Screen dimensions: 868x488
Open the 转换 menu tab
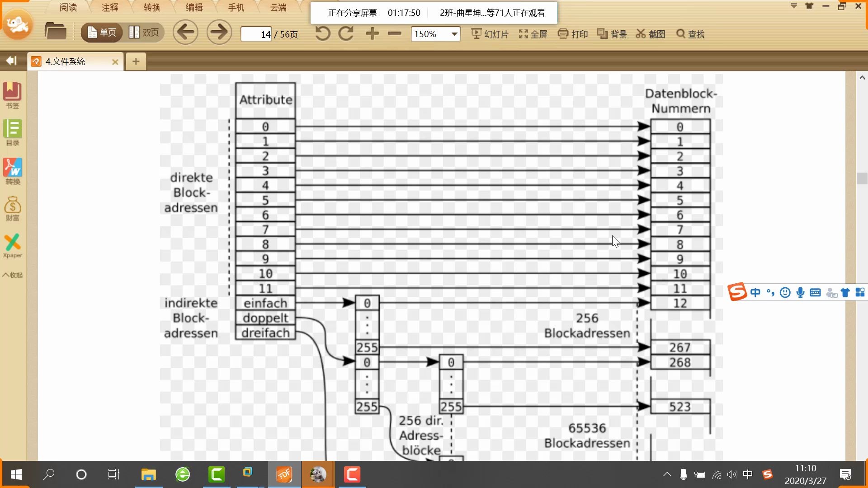click(152, 7)
